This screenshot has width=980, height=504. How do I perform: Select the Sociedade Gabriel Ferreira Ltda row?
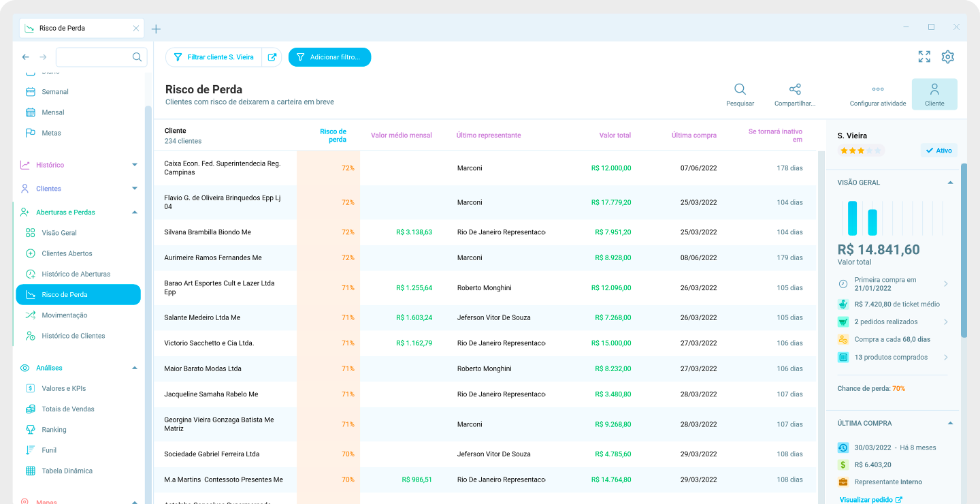485,454
